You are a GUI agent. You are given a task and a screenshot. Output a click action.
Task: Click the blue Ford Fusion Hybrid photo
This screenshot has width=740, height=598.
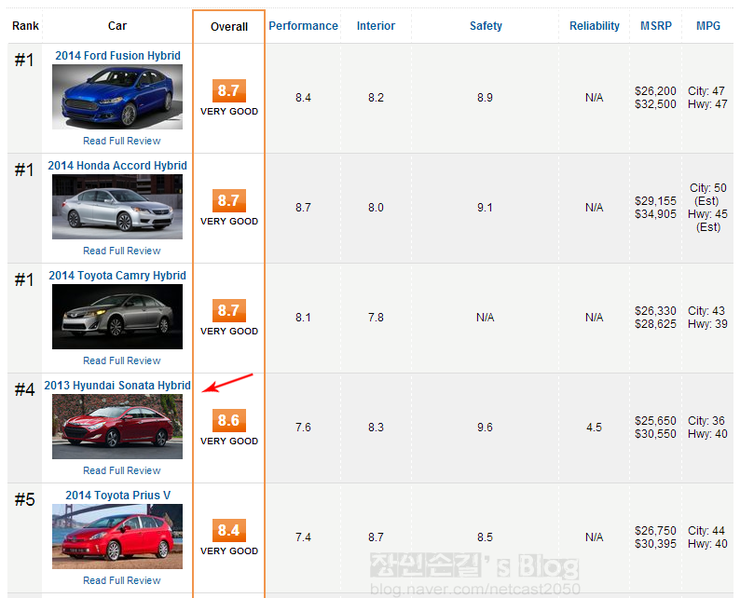(118, 97)
